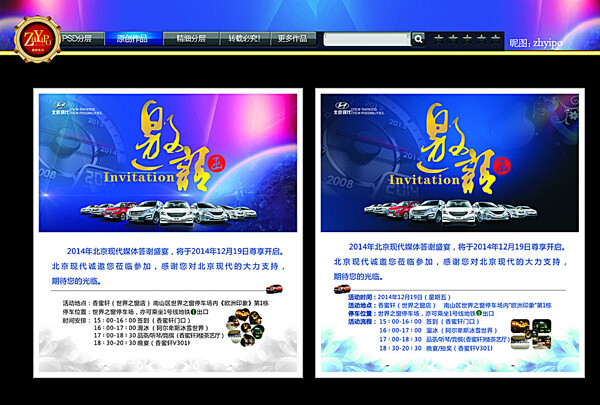Click '停车位置' label in left card

[x=77, y=312]
